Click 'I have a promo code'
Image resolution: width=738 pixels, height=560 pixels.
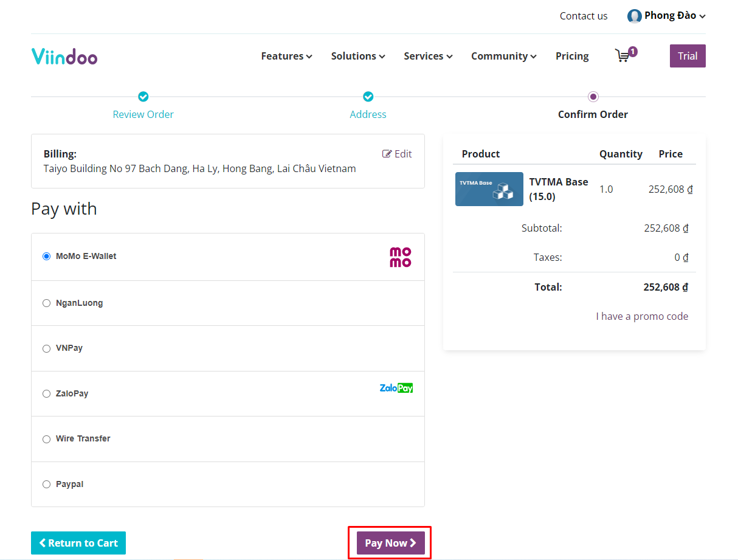(x=643, y=316)
